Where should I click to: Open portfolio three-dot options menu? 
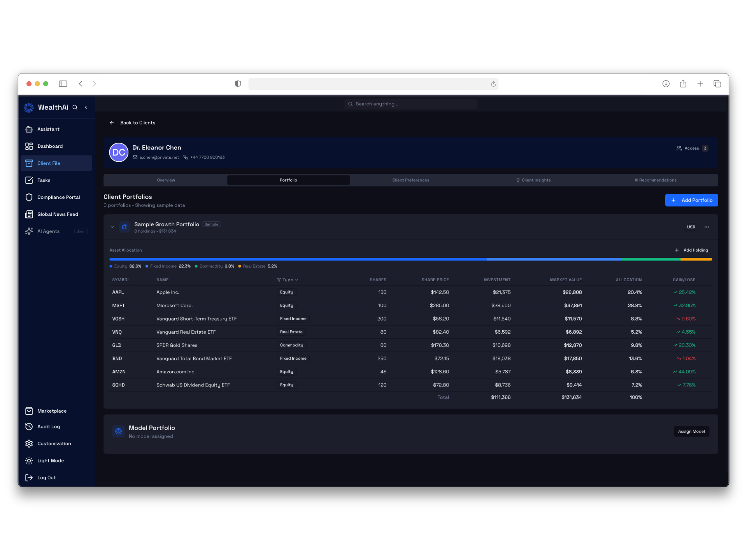[707, 227]
